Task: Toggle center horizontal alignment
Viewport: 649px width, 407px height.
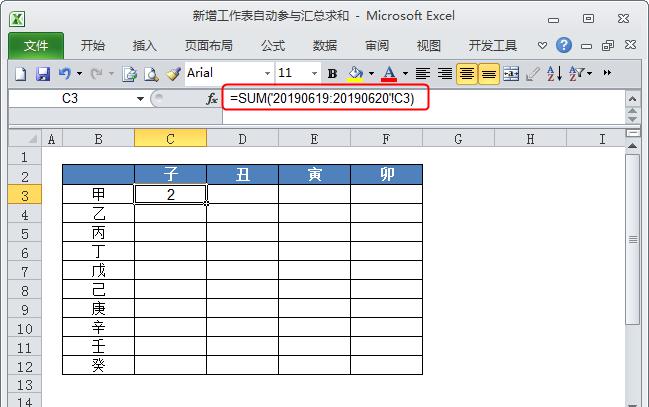Action: [x=467, y=74]
